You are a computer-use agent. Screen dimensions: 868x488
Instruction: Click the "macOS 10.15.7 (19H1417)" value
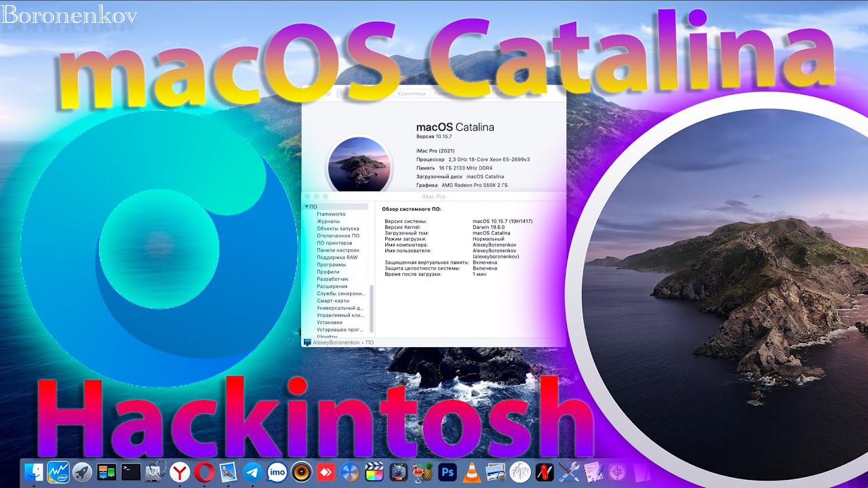tap(502, 222)
